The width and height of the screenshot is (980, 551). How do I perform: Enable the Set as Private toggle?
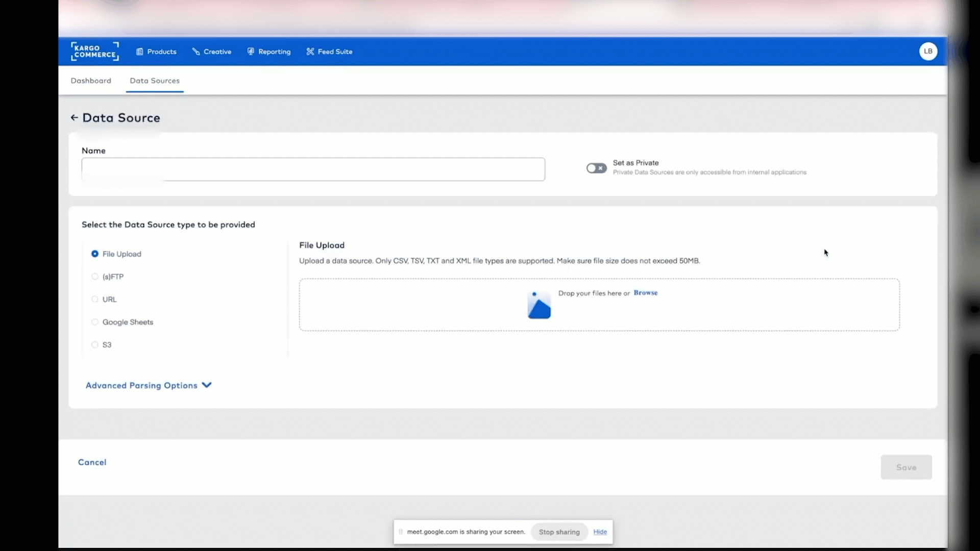point(596,168)
